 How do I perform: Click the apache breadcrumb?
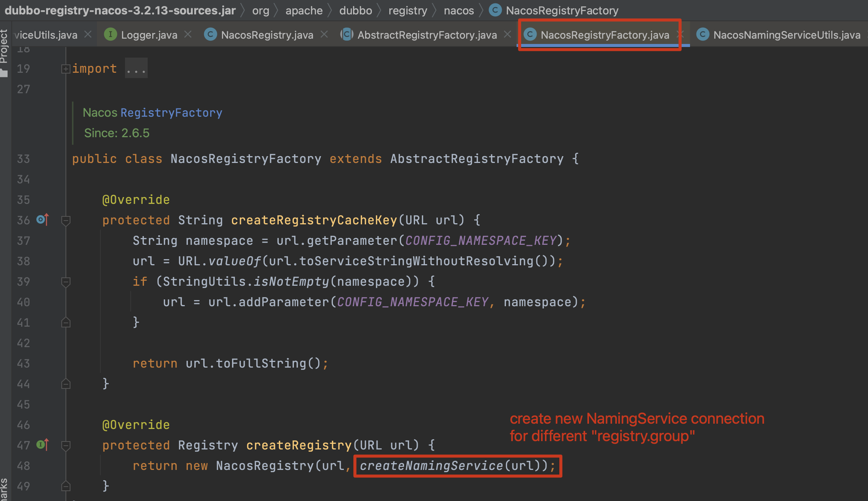click(304, 10)
